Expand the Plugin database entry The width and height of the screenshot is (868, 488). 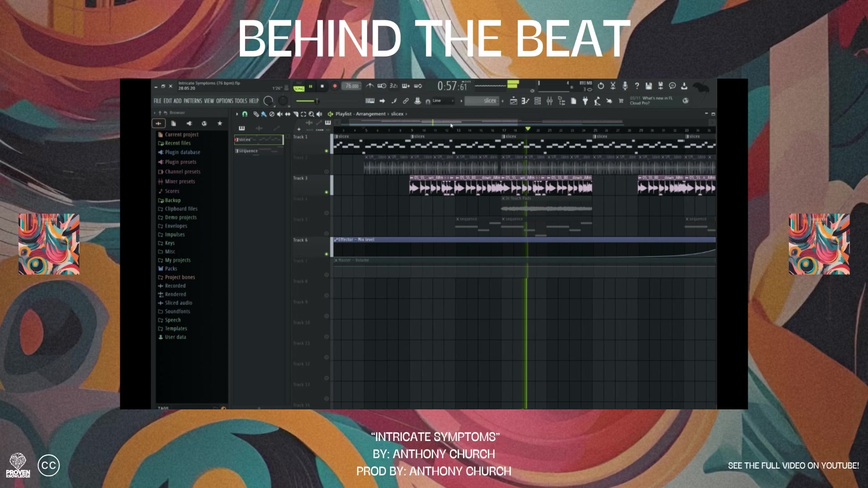pyautogui.click(x=179, y=152)
